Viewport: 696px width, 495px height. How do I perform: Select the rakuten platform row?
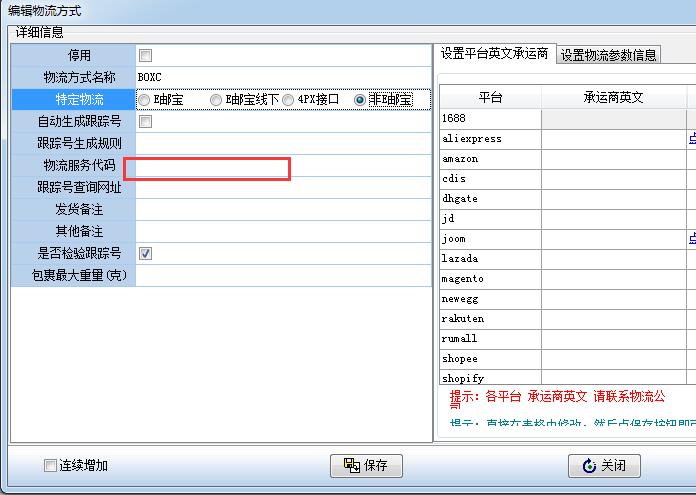(490, 319)
